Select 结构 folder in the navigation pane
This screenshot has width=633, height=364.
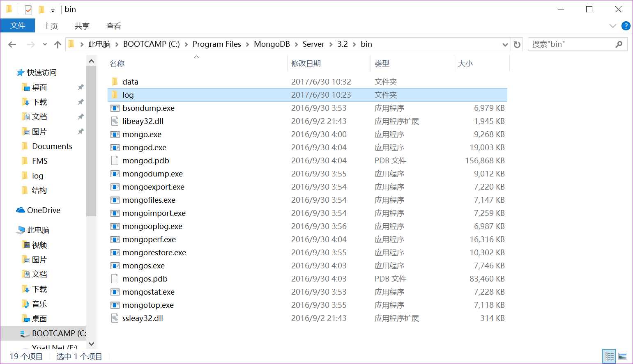point(39,190)
